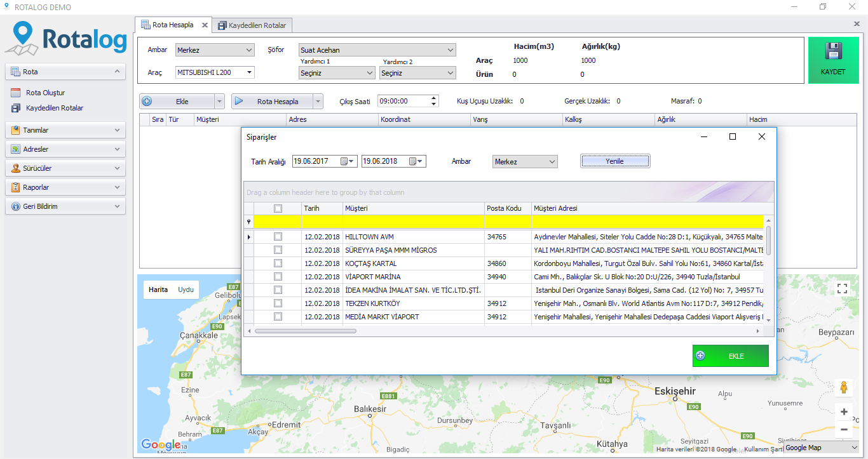The height and width of the screenshot is (459, 868).
Task: Click the KAYDET save button
Action: coord(833,60)
